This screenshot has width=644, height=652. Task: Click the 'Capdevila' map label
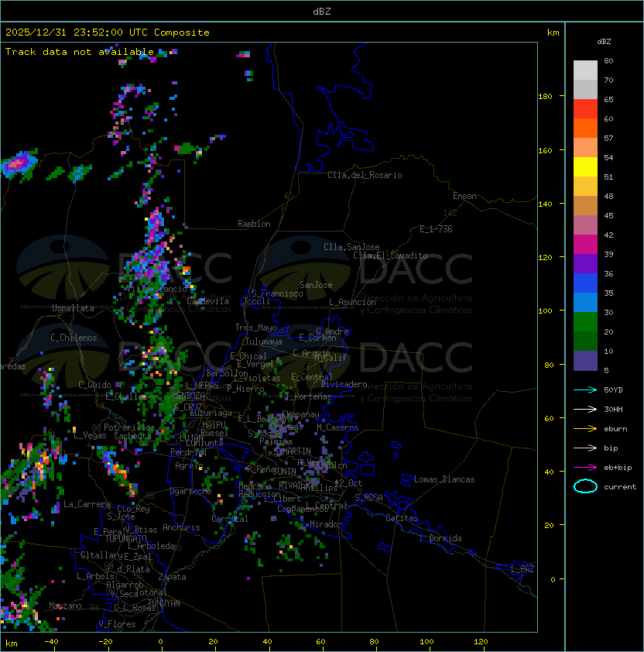click(208, 301)
